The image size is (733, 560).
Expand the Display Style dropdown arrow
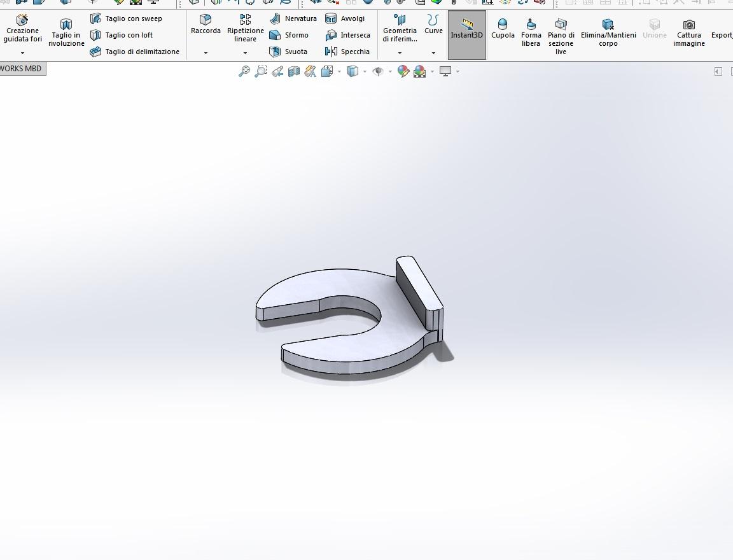click(x=365, y=71)
